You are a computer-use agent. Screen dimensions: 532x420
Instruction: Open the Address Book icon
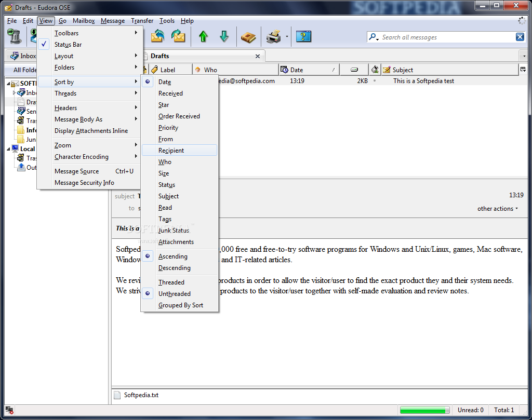click(248, 37)
